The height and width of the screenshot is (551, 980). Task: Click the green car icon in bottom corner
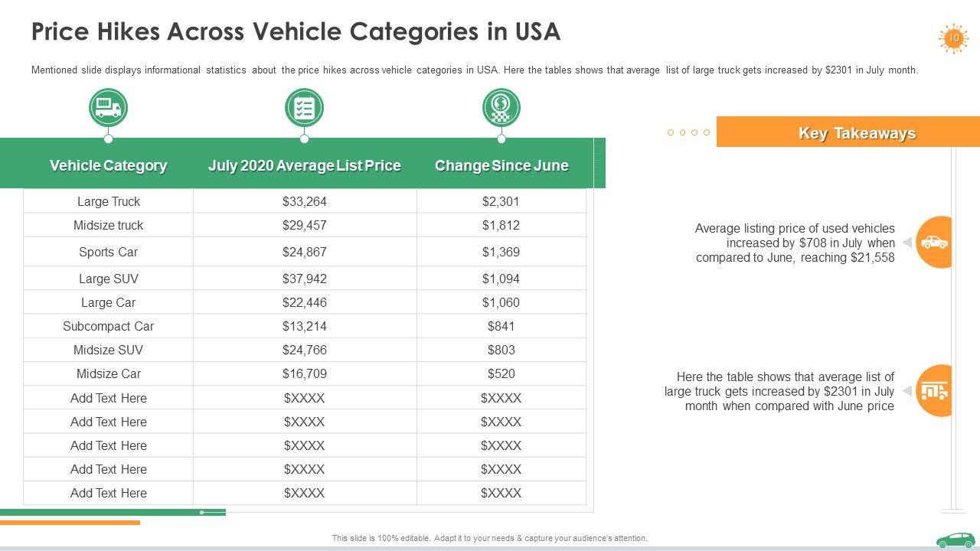(x=955, y=540)
